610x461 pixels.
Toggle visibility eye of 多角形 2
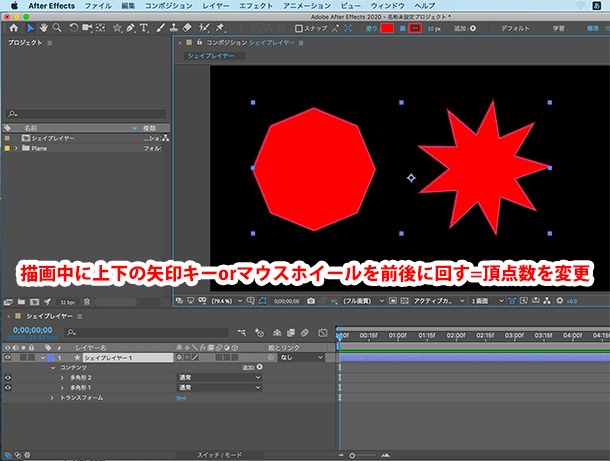point(7,378)
